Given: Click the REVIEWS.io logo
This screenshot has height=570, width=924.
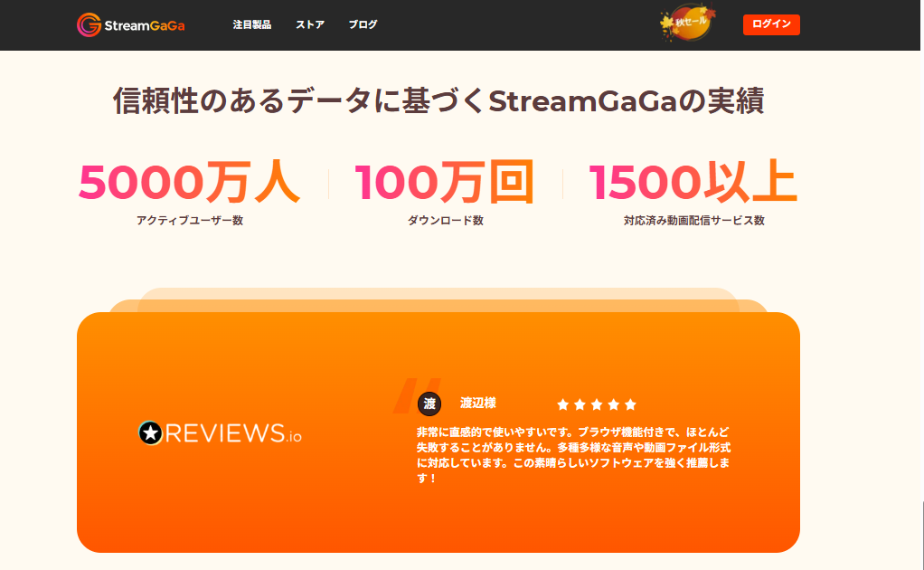Looking at the screenshot, I should (220, 433).
